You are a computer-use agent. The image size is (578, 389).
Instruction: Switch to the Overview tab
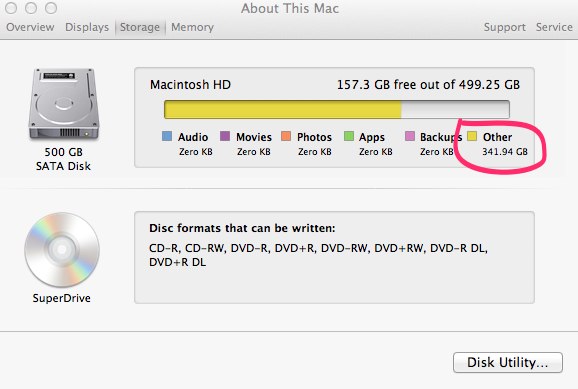pyautogui.click(x=30, y=27)
